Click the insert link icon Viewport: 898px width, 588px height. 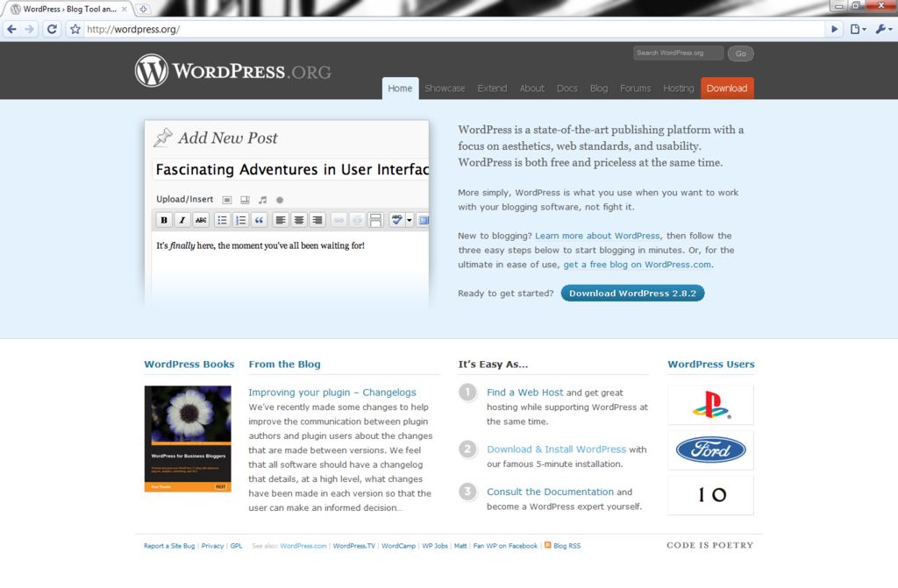[x=339, y=220]
